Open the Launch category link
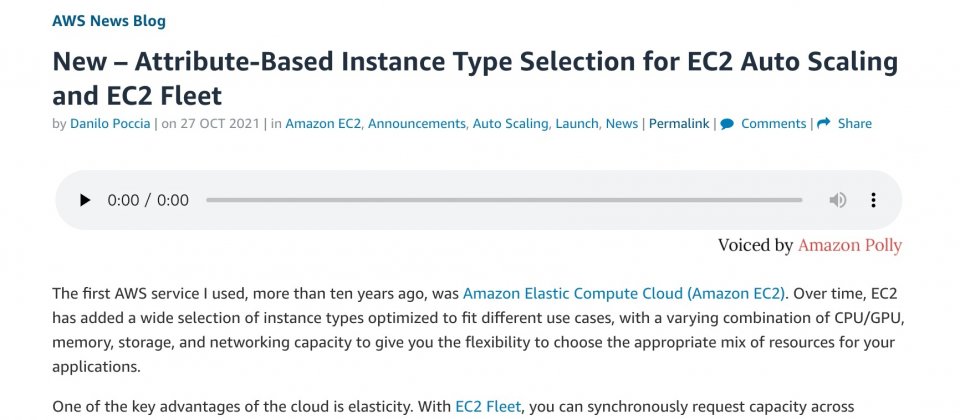The width and height of the screenshot is (960, 420). pyautogui.click(x=577, y=124)
